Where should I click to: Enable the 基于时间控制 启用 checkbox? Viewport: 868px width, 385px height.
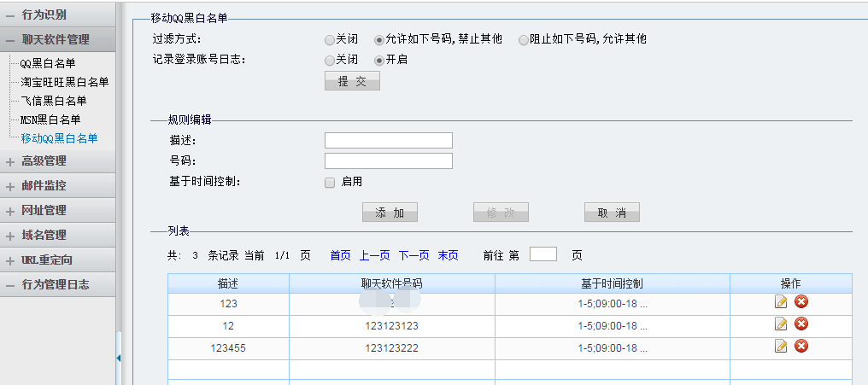pos(330,183)
